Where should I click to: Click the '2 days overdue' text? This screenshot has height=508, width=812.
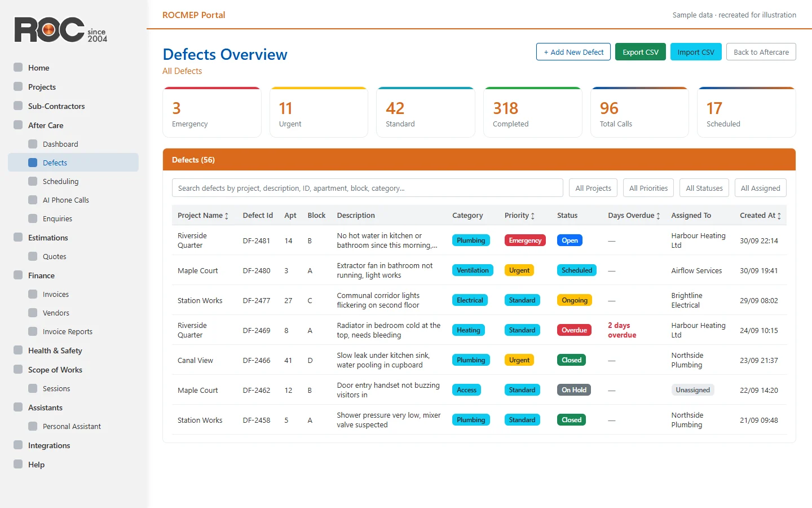(x=622, y=330)
